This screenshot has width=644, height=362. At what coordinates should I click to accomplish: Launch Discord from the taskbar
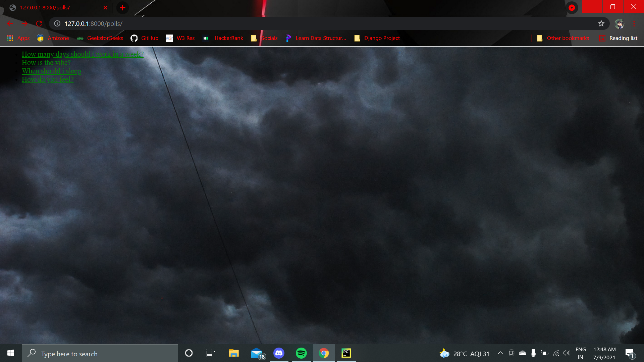(279, 353)
